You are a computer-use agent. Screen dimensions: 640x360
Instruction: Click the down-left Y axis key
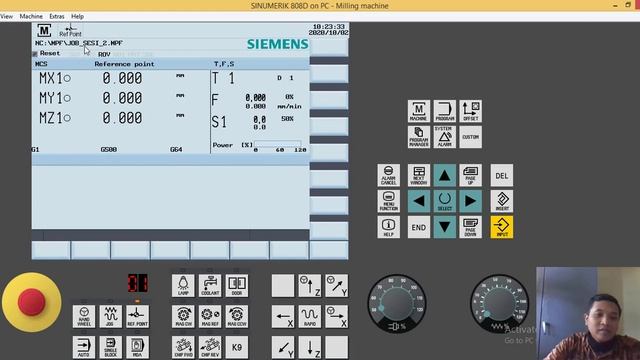(283, 347)
